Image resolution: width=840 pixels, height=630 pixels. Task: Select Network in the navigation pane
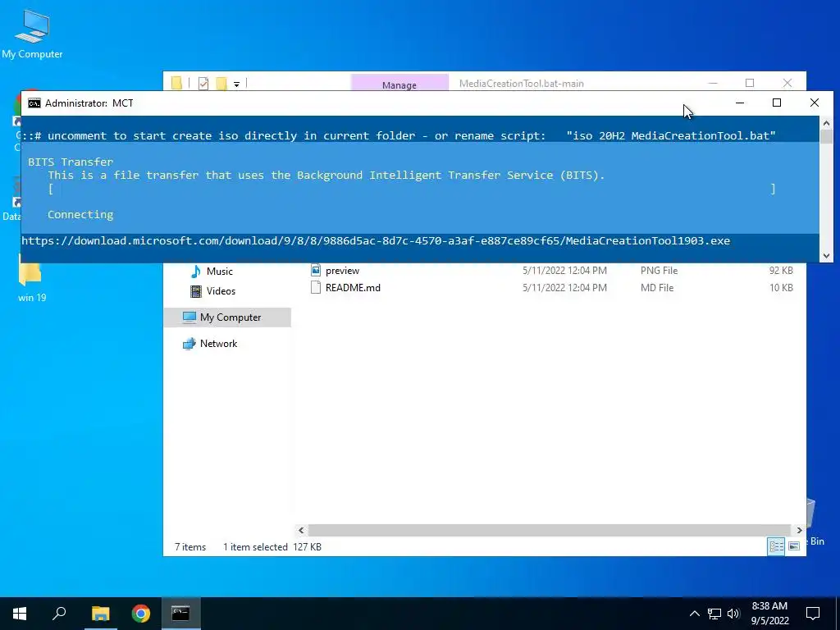[218, 344]
